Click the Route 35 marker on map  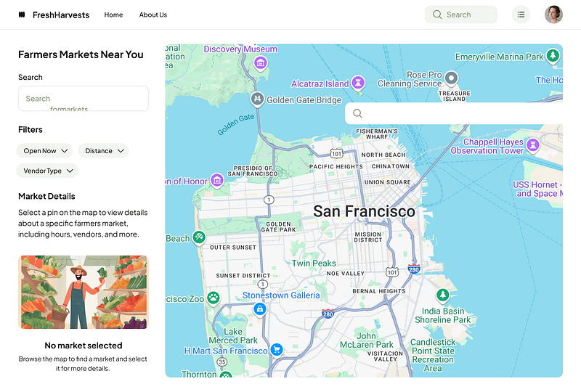[x=222, y=362]
